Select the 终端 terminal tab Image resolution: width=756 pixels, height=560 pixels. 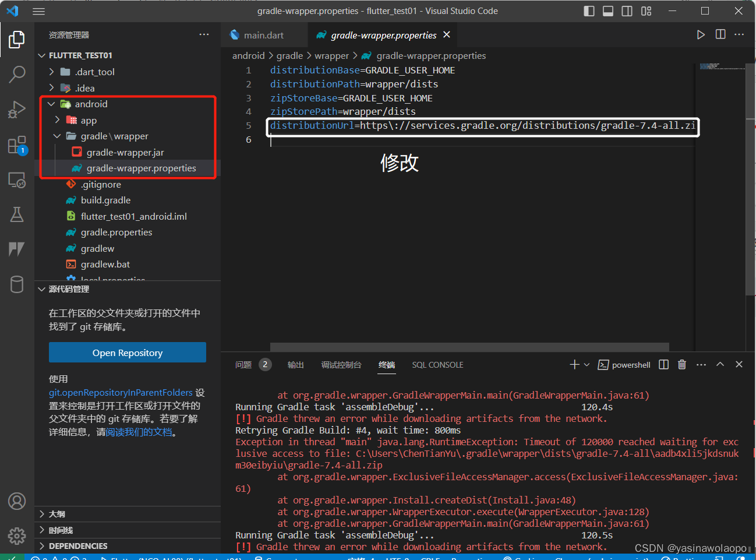387,365
